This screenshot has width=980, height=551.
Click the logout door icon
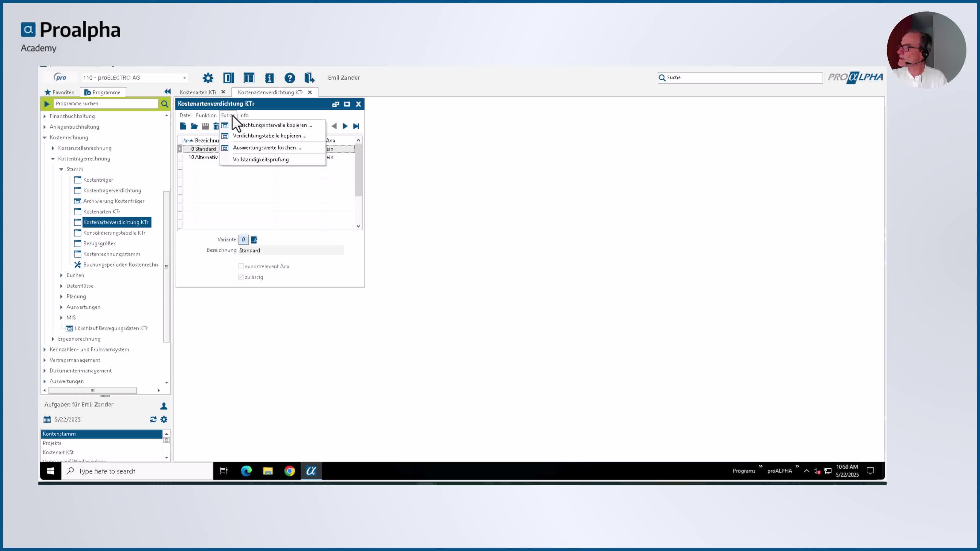tap(309, 78)
